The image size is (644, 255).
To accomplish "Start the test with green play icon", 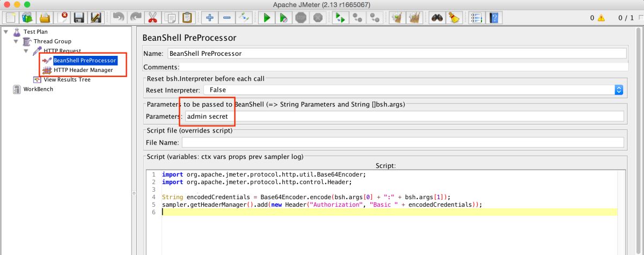I will coord(266,18).
